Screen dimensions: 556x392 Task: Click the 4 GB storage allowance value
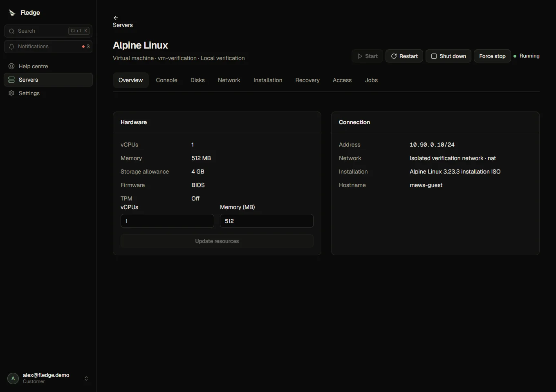(198, 172)
